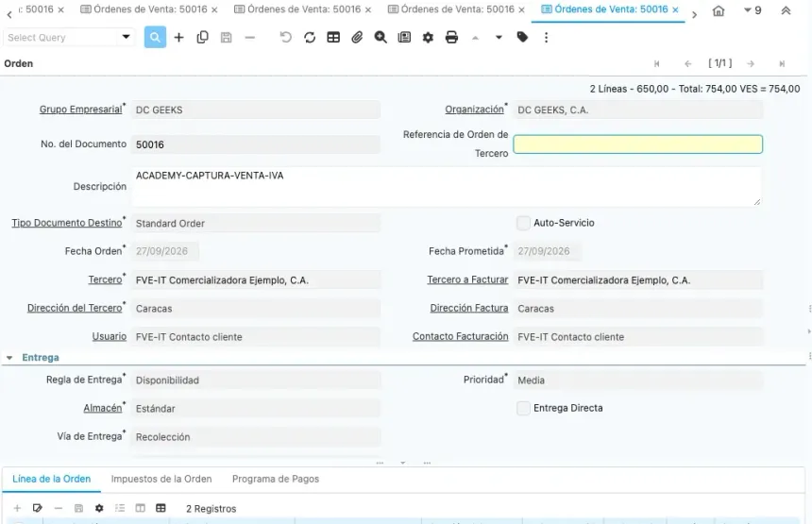Screen dimensions: 812x524
Task: Click the Dirección Factura label link
Action: [x=469, y=308]
